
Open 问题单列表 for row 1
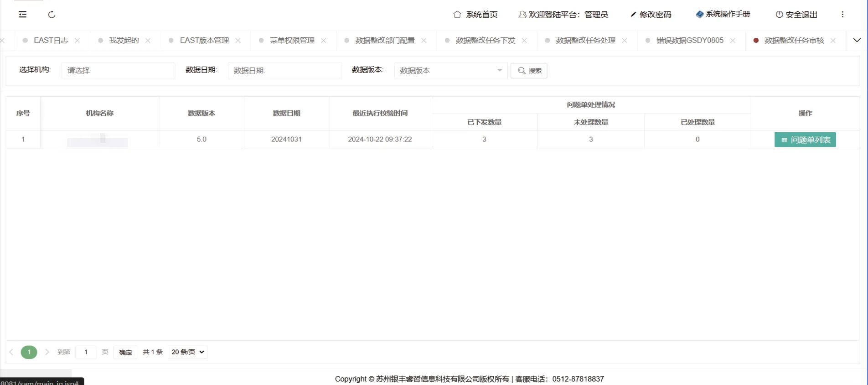[x=805, y=140]
